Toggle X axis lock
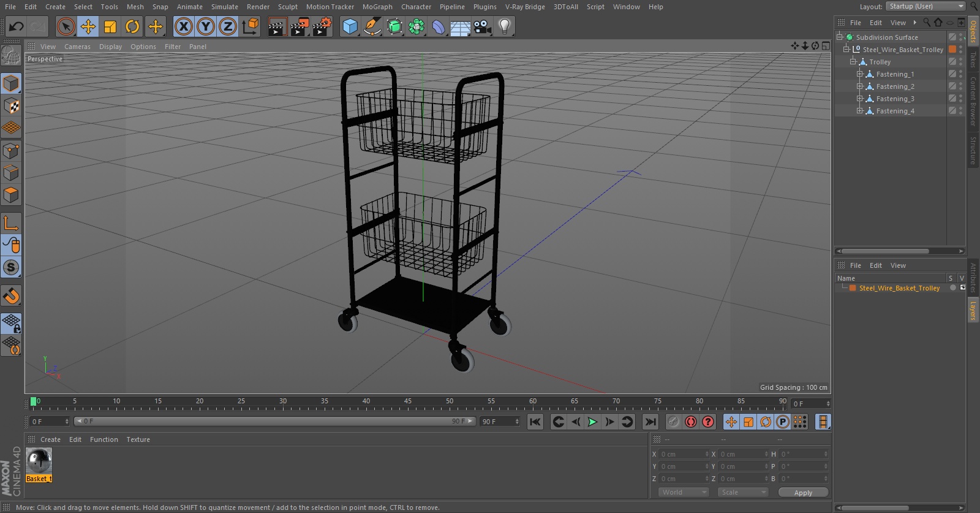The height and width of the screenshot is (513, 980). [183, 26]
